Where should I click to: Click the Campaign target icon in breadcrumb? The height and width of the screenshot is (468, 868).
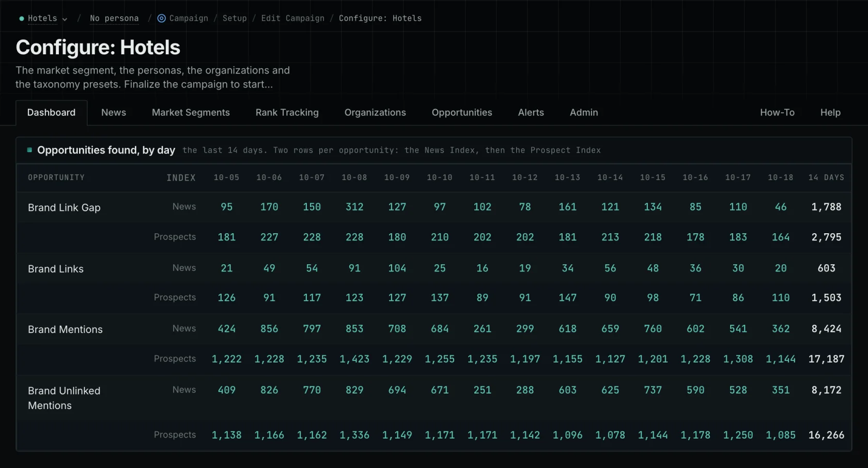162,19
